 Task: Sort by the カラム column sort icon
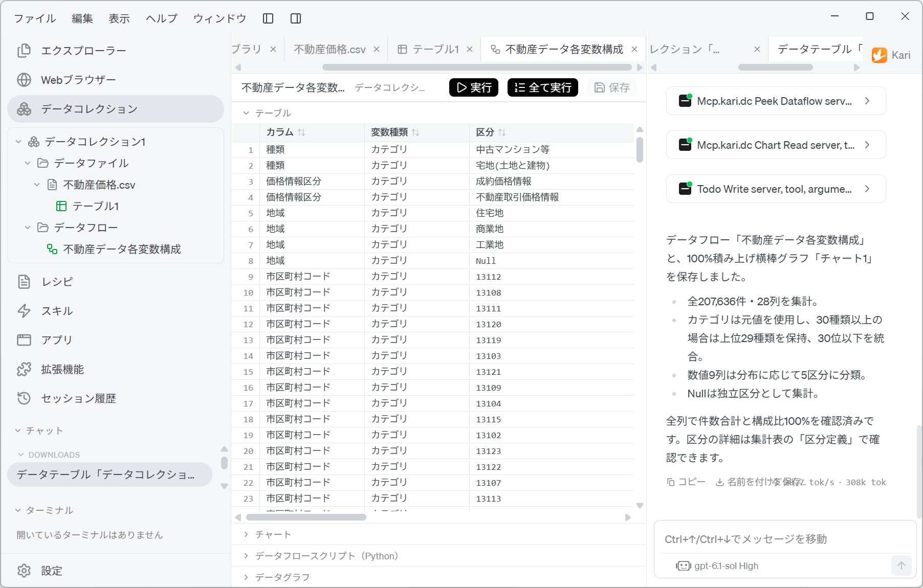301,132
